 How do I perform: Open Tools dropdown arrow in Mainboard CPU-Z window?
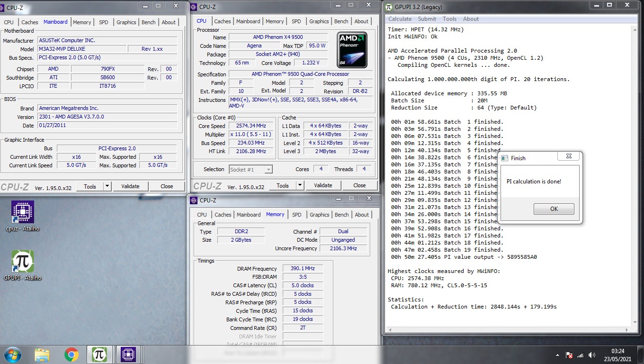[107, 186]
